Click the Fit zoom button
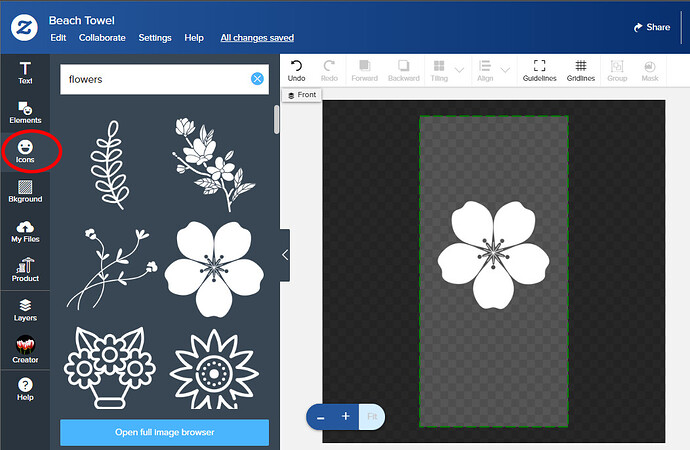690x450 pixels. pos(372,417)
